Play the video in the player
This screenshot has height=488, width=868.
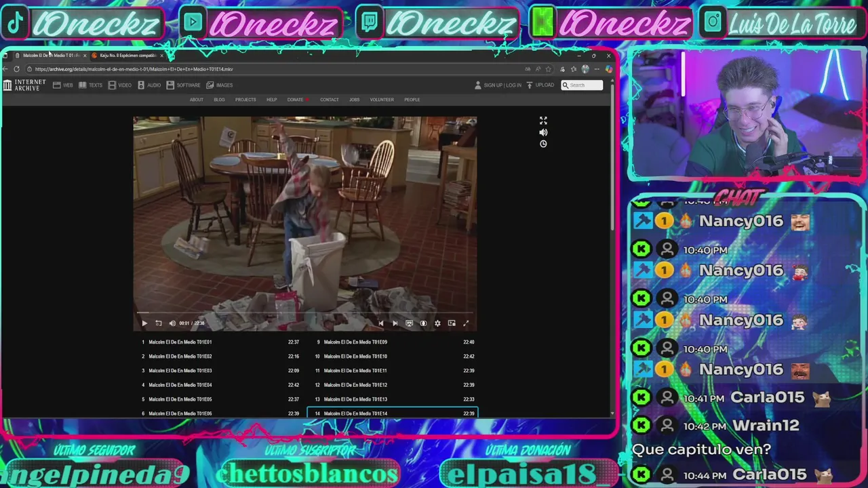point(144,323)
